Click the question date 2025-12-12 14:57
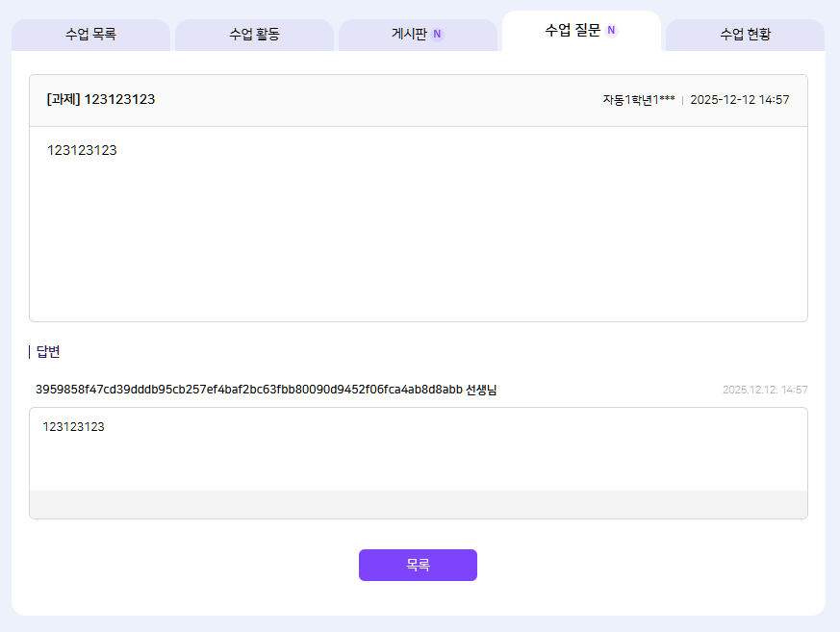The height and width of the screenshot is (632, 840). (739, 100)
